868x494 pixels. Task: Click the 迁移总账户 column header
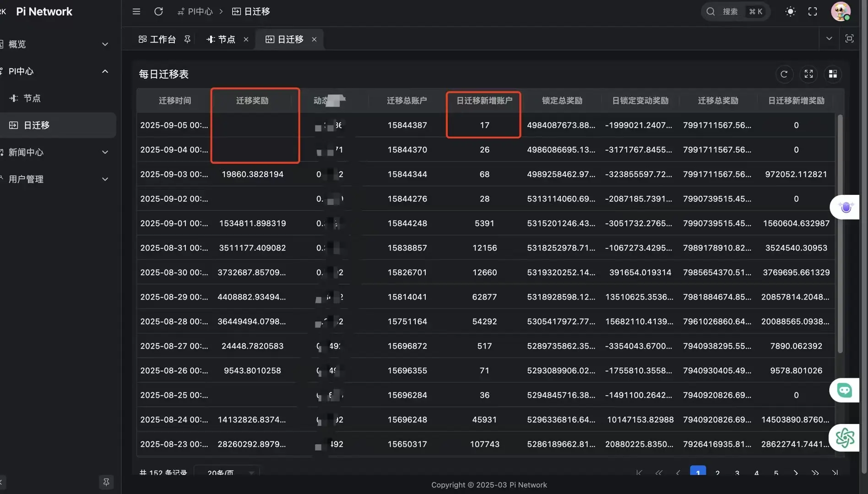[407, 101]
